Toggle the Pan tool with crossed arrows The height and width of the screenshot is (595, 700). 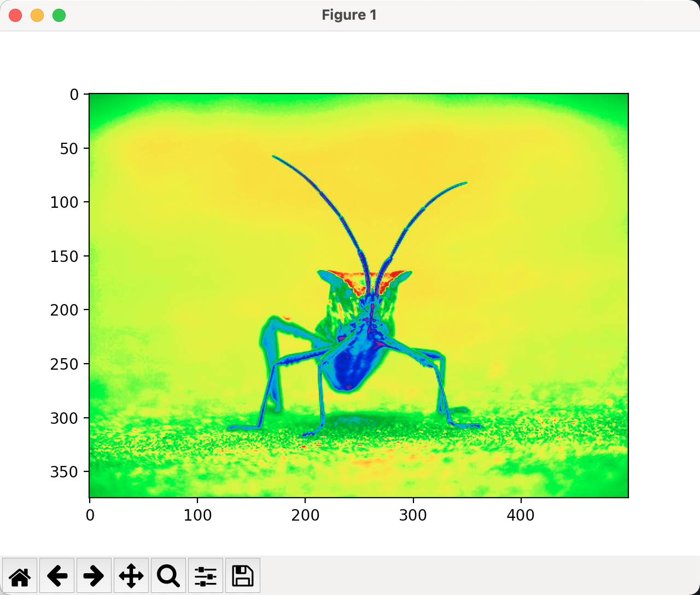point(131,575)
